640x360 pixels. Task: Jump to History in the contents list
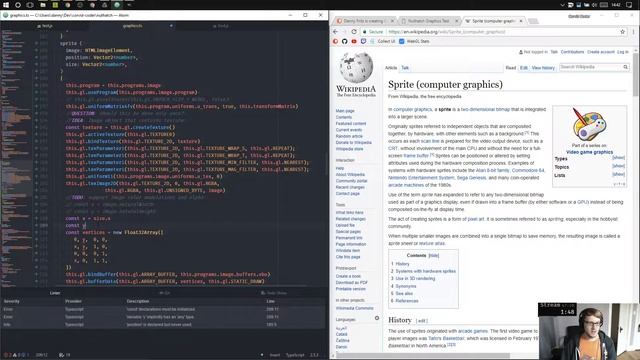coord(402,264)
